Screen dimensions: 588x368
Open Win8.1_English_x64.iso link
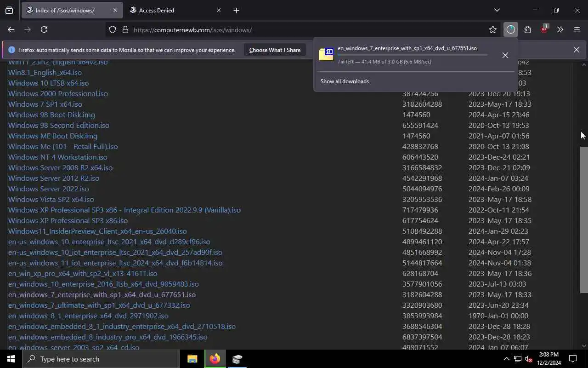[x=45, y=72]
